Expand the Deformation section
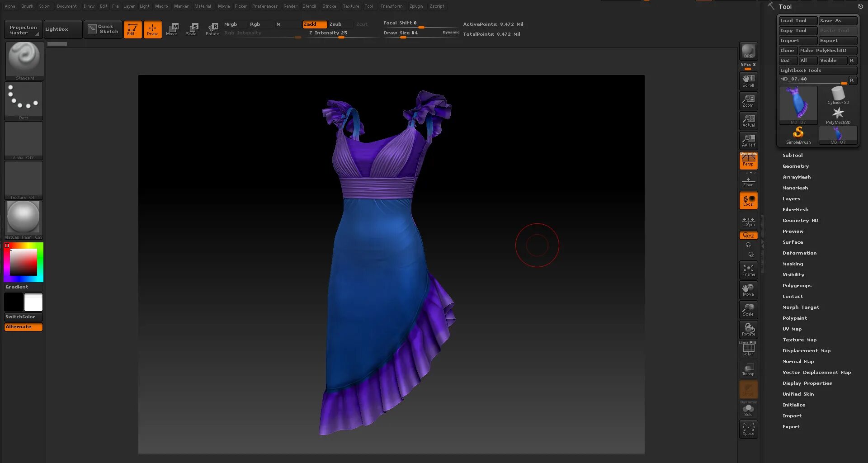This screenshot has height=463, width=868. click(x=799, y=253)
